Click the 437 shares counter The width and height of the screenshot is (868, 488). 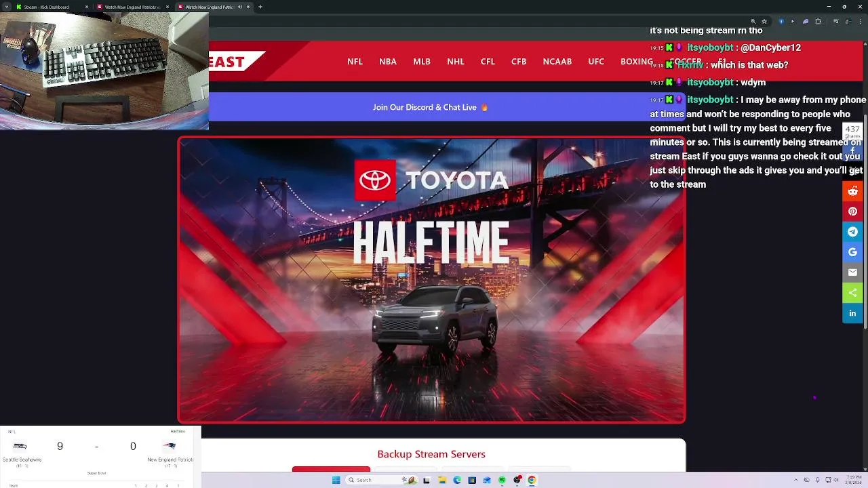pyautogui.click(x=852, y=131)
